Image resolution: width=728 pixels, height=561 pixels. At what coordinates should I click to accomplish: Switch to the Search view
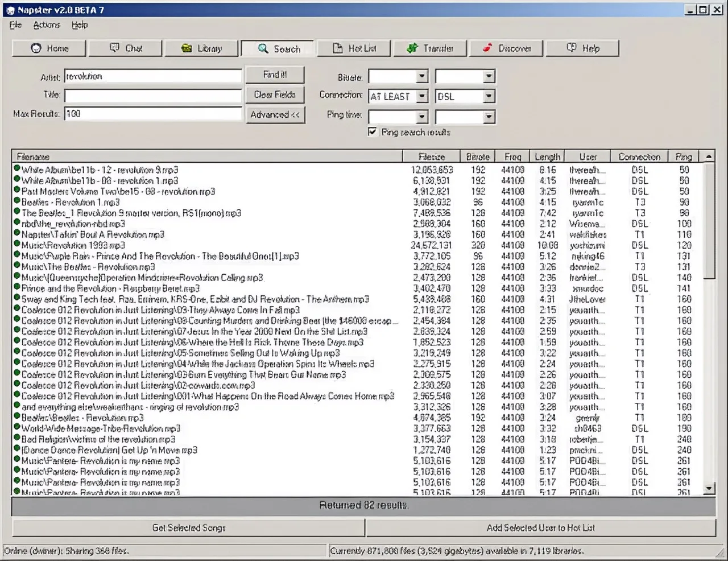pos(278,48)
